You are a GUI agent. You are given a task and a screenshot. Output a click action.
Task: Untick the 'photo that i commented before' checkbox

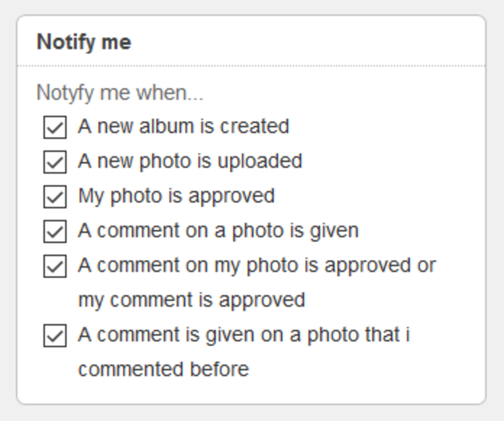tap(55, 336)
